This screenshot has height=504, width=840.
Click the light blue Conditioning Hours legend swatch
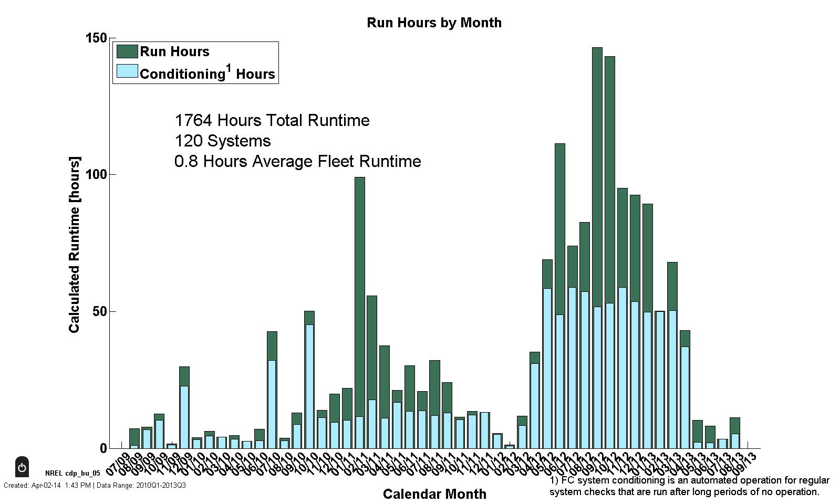click(x=127, y=71)
